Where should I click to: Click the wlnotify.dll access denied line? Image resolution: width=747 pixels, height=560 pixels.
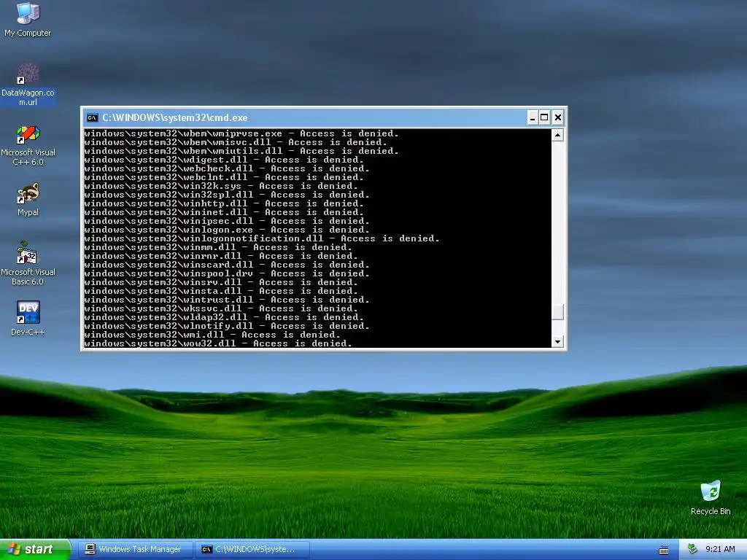click(x=227, y=326)
